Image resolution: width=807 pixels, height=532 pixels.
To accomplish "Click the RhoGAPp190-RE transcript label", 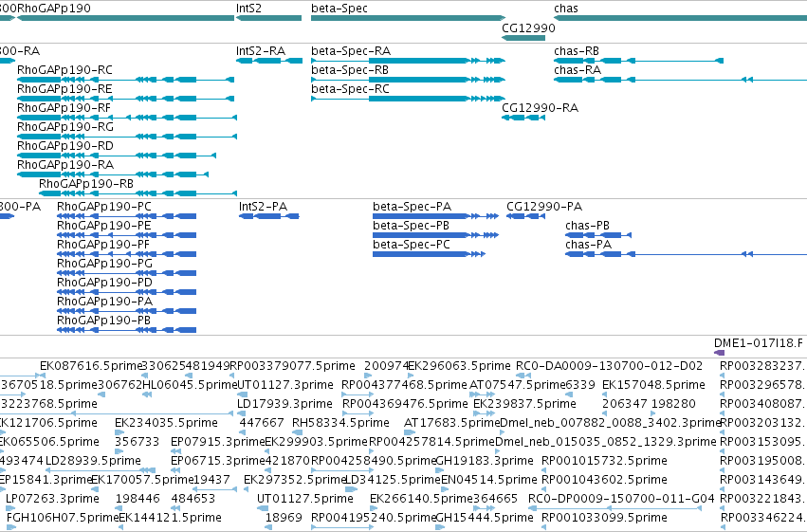I will 64,89.
